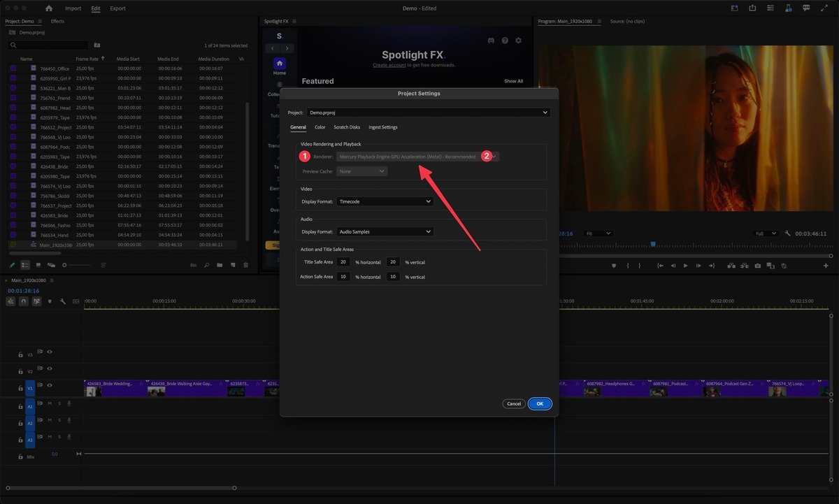Select the Add Marker icon in timeline
The width and height of the screenshot is (839, 504).
point(50,301)
